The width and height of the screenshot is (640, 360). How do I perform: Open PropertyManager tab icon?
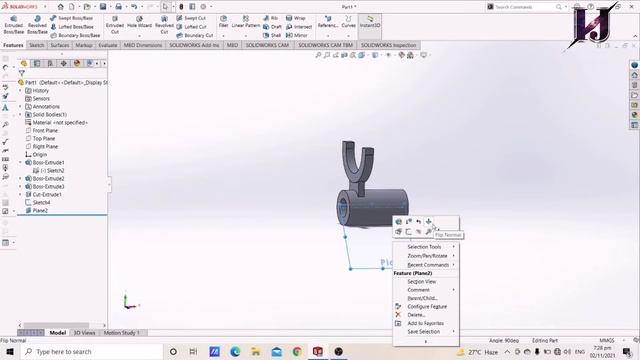(x=37, y=63)
